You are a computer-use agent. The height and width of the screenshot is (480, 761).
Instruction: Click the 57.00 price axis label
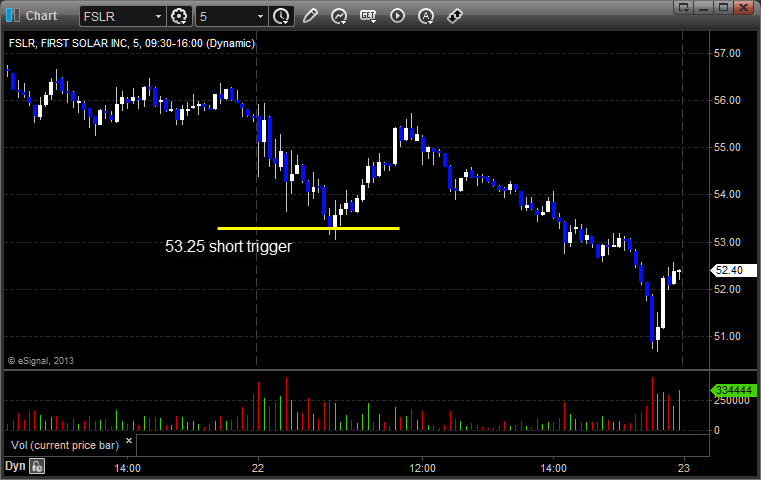tap(727, 53)
